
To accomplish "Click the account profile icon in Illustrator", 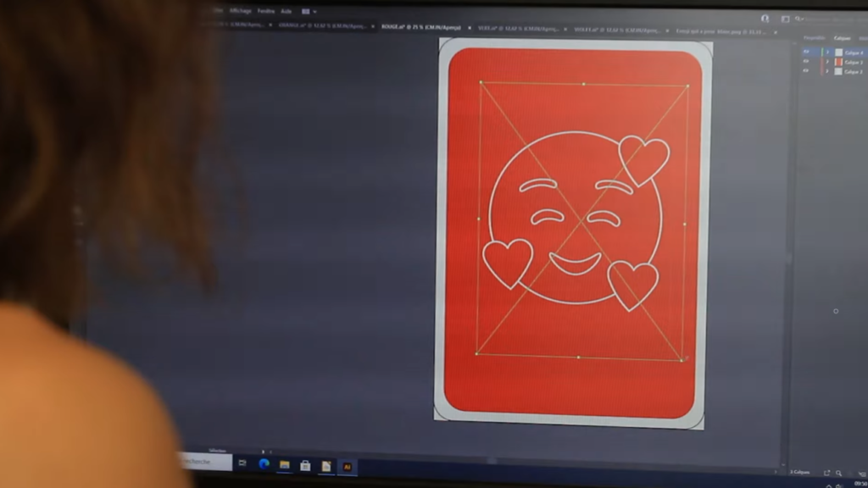I will [765, 19].
